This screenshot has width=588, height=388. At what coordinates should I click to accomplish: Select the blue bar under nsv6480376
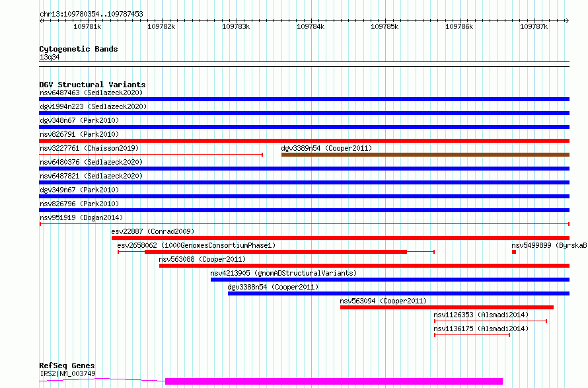pyautogui.click(x=304, y=169)
